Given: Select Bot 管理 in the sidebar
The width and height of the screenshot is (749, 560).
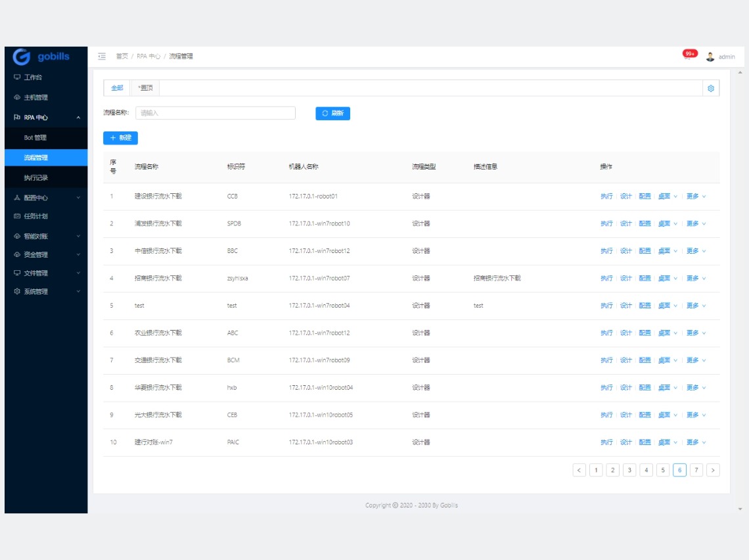Looking at the screenshot, I should 35,138.
